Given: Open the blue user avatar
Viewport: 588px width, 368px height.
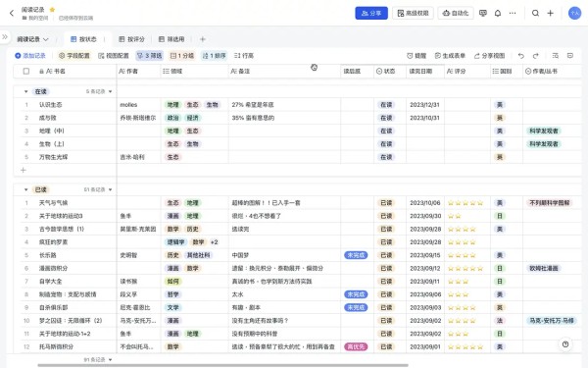Looking at the screenshot, I should [574, 13].
